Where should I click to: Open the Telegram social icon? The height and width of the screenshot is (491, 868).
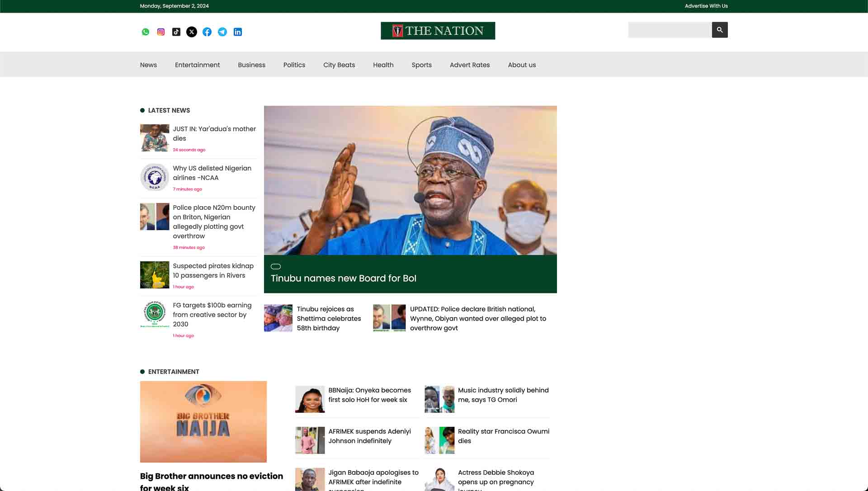pos(222,32)
